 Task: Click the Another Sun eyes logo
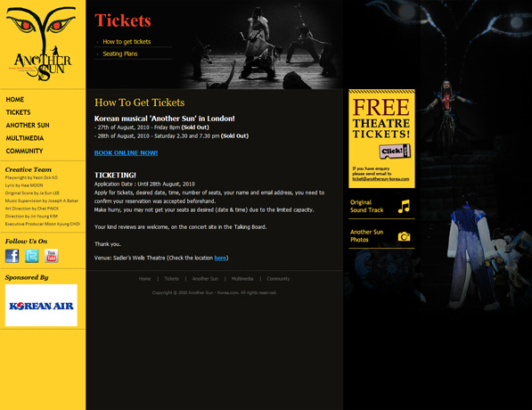[41, 44]
